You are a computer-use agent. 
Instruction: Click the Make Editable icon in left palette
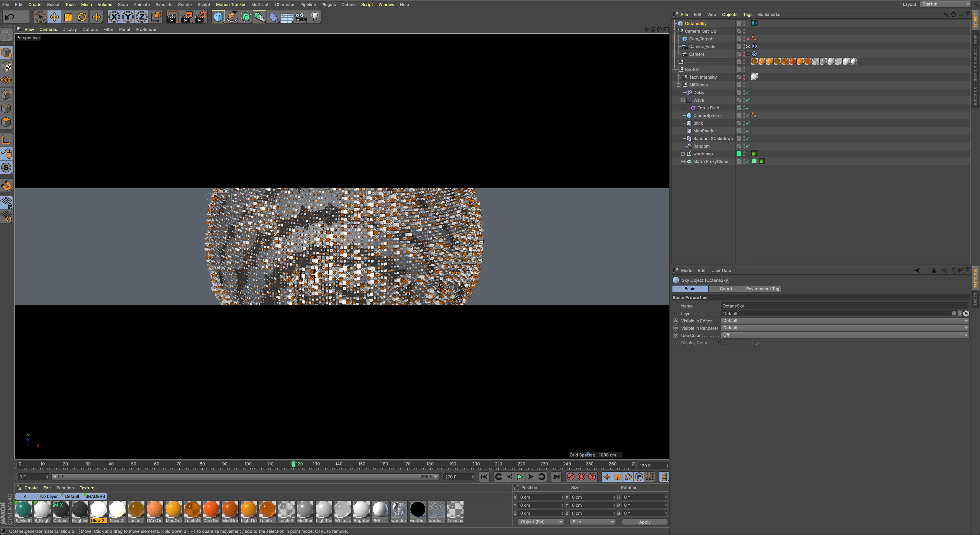[6, 35]
